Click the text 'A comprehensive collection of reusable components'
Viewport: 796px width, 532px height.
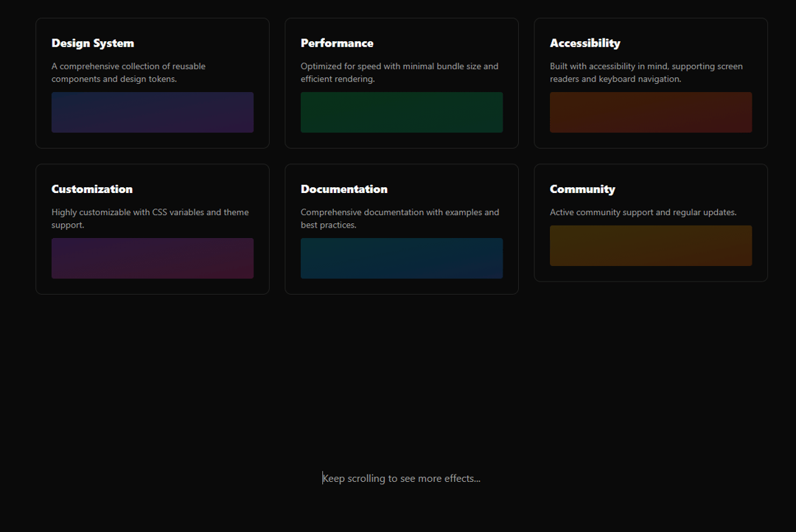[128, 73]
